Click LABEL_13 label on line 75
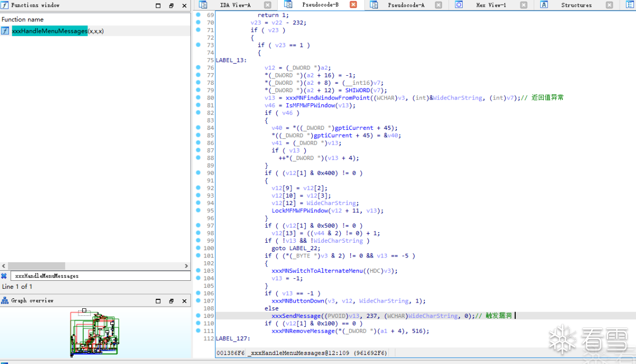This screenshot has width=636, height=364. pyautogui.click(x=231, y=60)
